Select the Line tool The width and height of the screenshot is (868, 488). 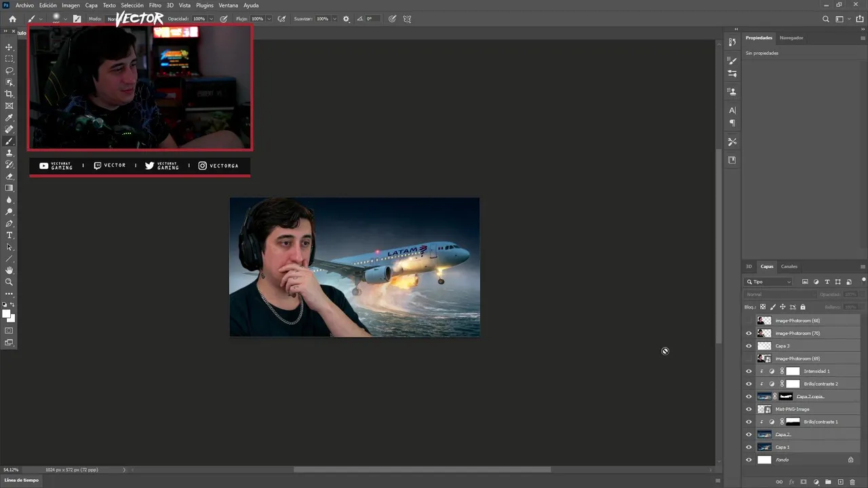click(9, 259)
